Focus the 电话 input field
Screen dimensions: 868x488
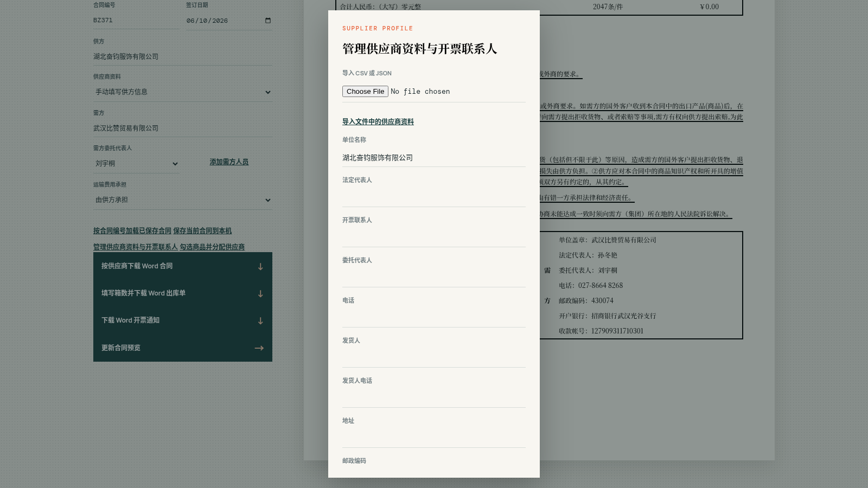point(434,318)
